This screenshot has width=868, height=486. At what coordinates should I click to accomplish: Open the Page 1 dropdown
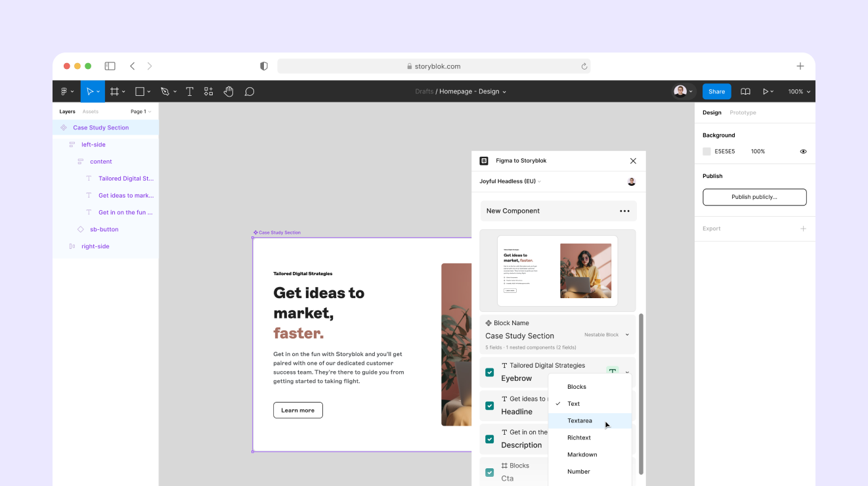(141, 112)
